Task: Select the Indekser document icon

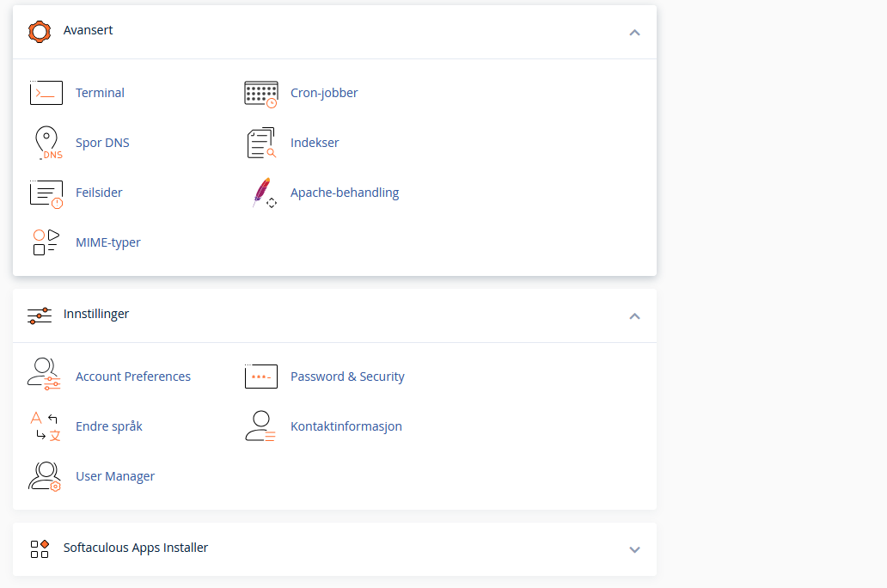Action: tap(261, 143)
